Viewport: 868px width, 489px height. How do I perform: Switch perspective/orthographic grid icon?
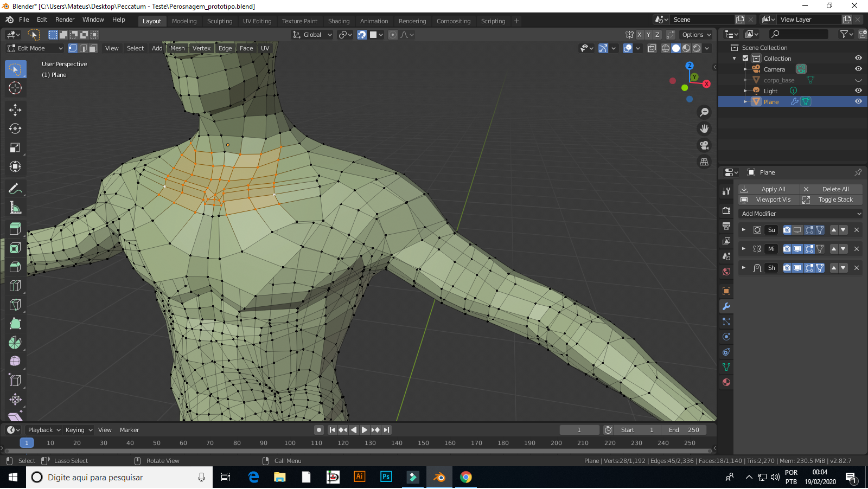coord(704,162)
